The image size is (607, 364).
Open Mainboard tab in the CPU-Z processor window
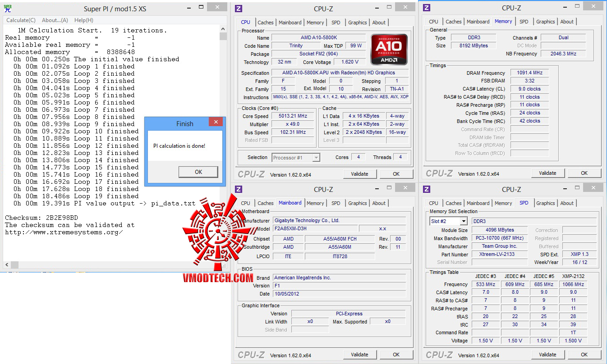click(290, 23)
